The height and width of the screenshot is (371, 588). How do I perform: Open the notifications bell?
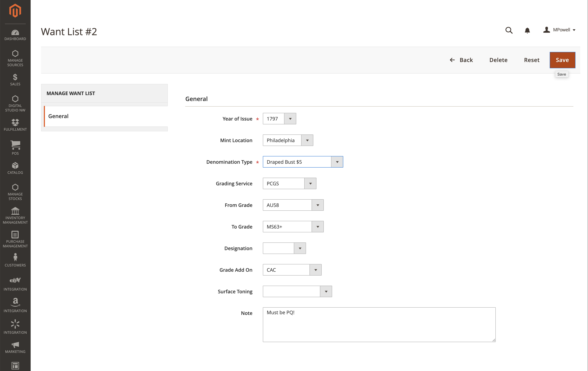[x=527, y=30]
